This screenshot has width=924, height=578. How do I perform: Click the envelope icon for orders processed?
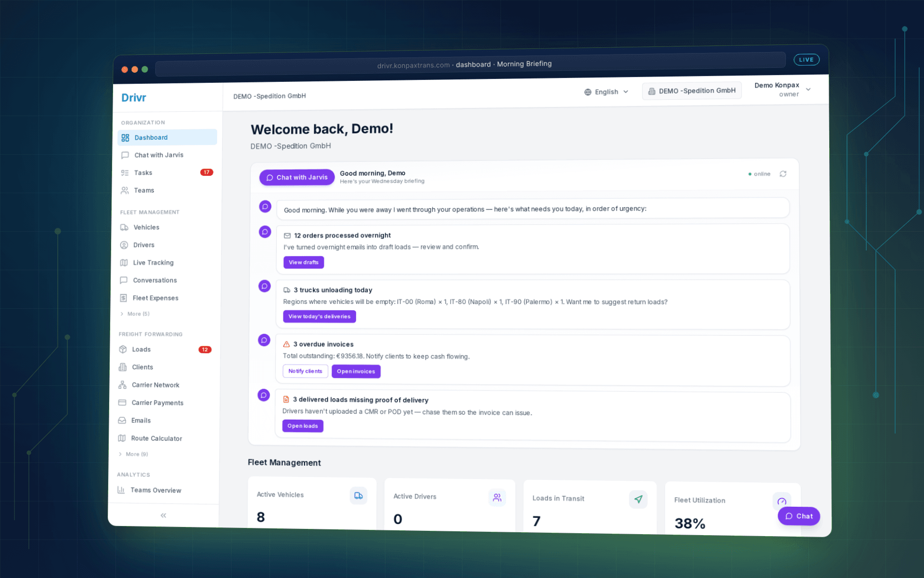point(287,236)
